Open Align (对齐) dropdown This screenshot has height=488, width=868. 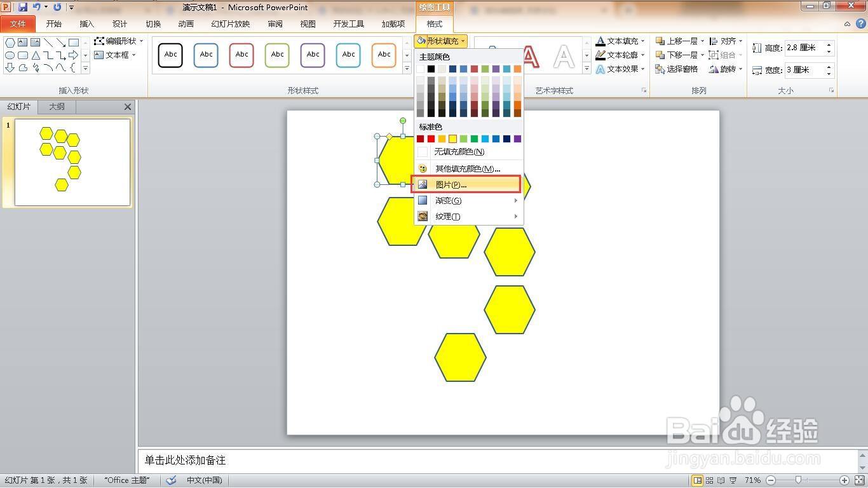pos(726,41)
